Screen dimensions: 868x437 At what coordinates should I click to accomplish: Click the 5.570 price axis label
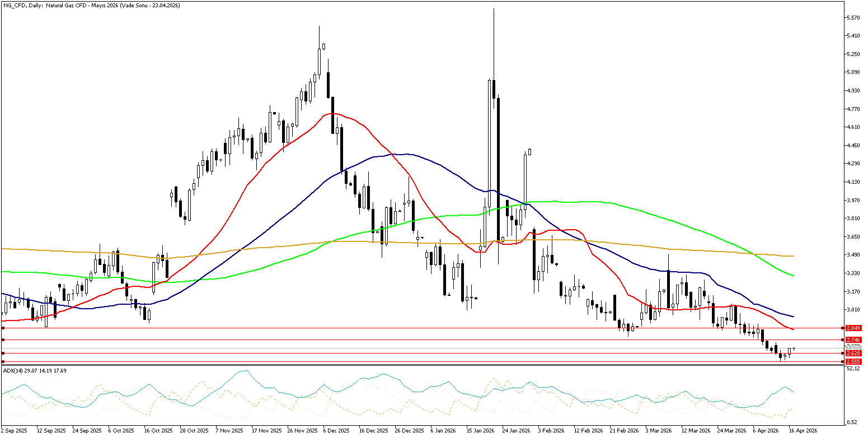coord(853,18)
